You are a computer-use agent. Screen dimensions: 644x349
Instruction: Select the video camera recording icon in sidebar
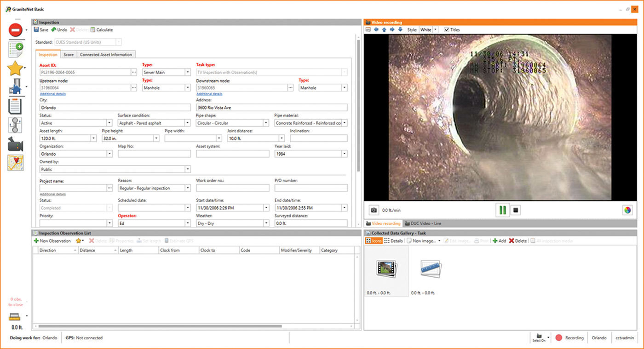[15, 144]
